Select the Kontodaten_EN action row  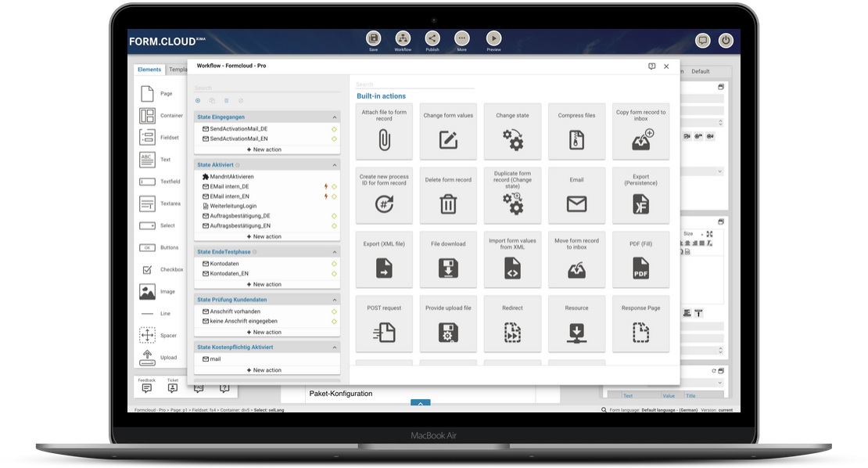pyautogui.click(x=267, y=274)
